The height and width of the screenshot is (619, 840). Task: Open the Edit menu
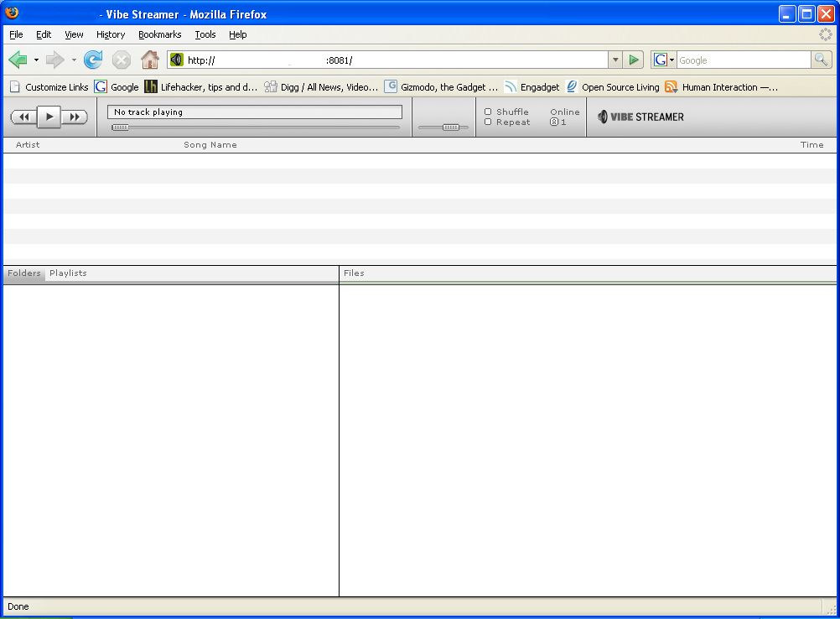(x=44, y=34)
